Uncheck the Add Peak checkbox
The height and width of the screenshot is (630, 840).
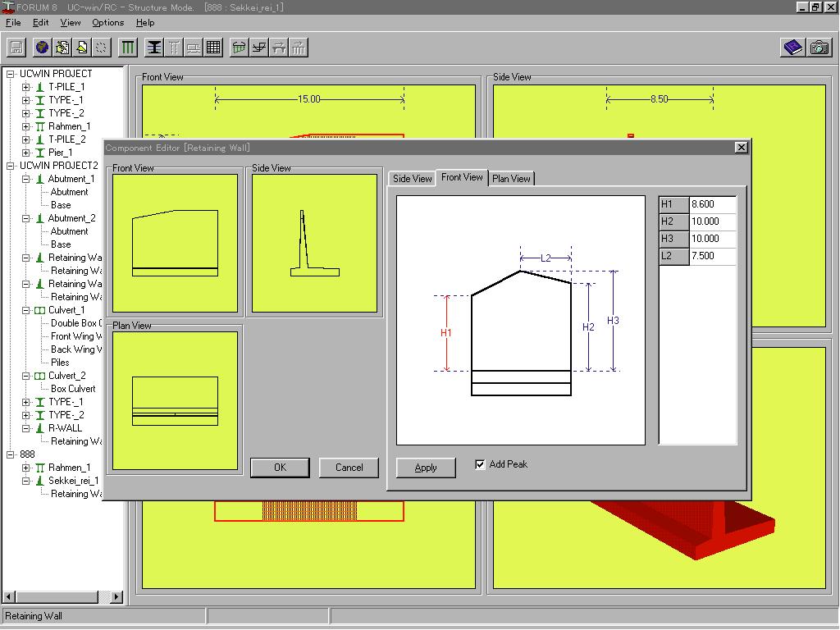481,464
